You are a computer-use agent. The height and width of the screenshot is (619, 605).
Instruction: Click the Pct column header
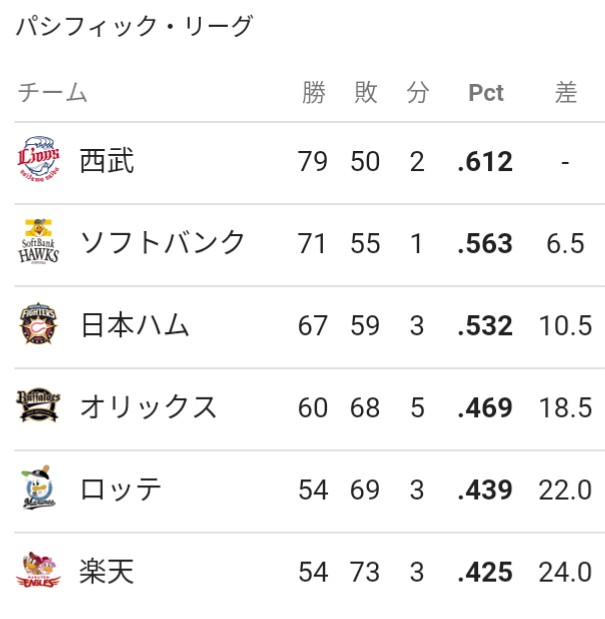tap(485, 93)
